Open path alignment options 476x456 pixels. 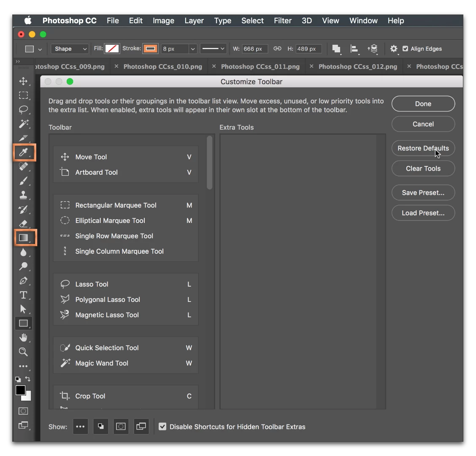coord(354,49)
